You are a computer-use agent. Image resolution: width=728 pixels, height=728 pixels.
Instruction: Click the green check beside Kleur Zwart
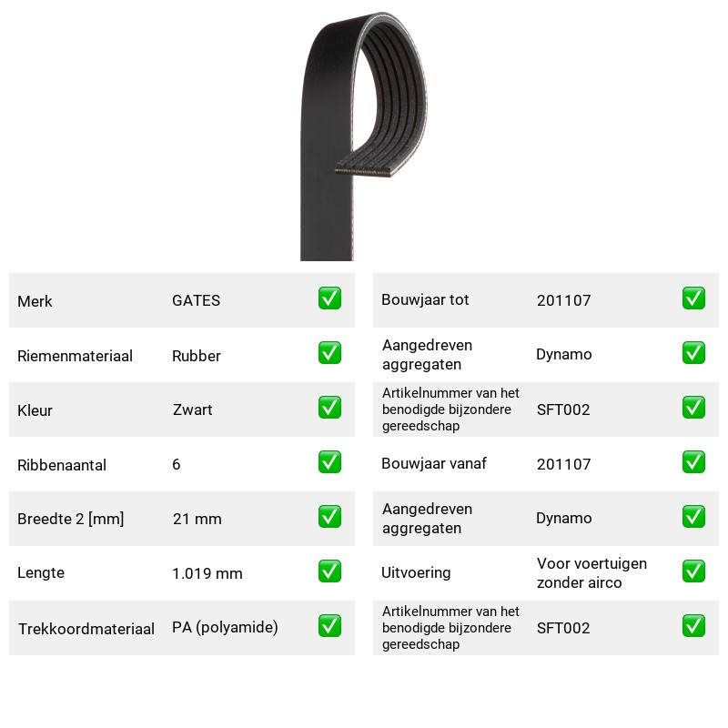(x=329, y=407)
